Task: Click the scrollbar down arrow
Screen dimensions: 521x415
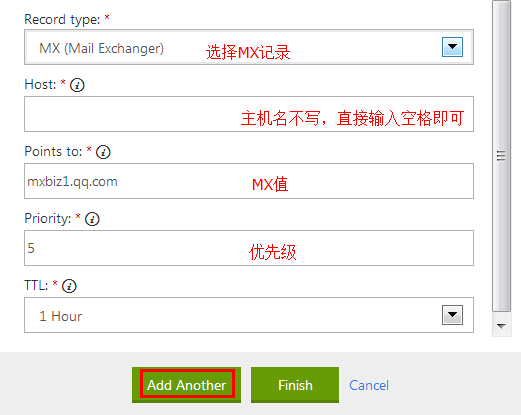Action: tap(501, 326)
